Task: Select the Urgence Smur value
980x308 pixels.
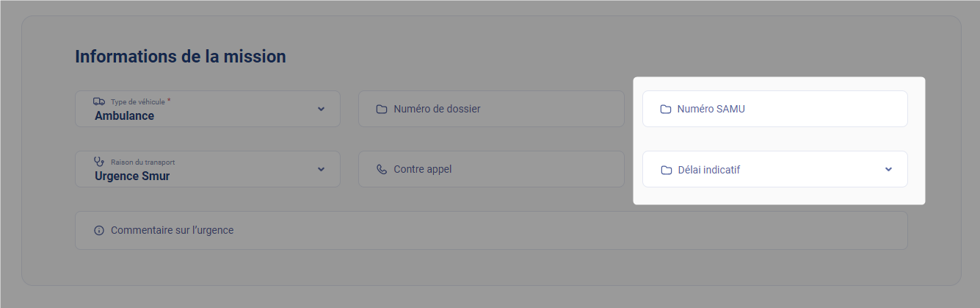Action: pos(132,176)
